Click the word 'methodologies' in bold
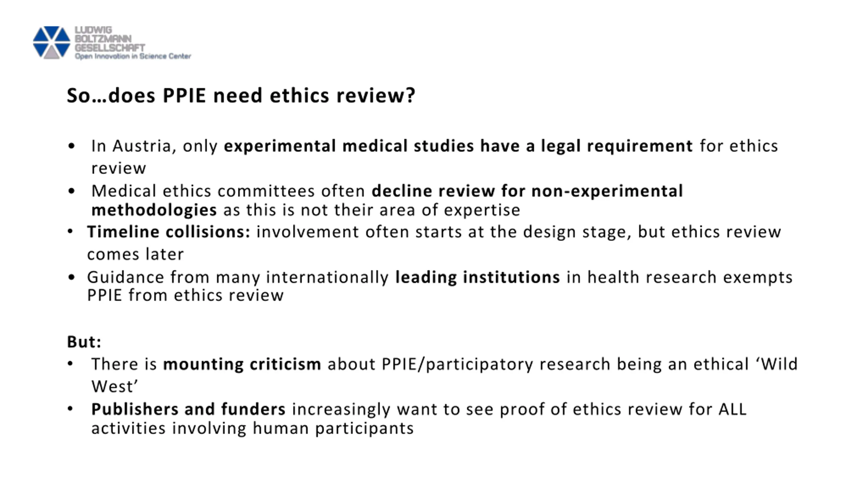The height and width of the screenshot is (488, 868). pyautogui.click(x=154, y=210)
